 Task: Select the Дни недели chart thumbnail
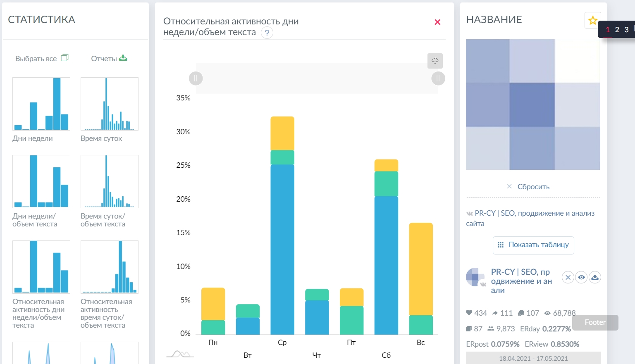click(41, 104)
